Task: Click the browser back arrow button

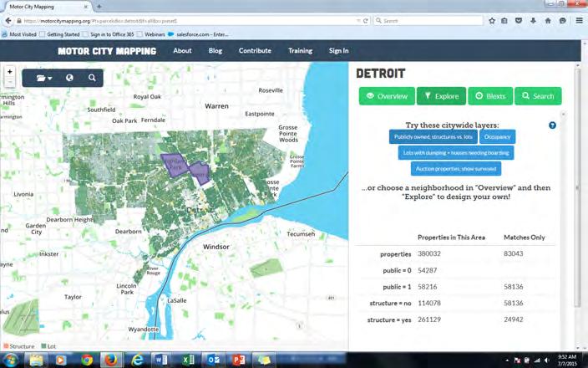Action: pyautogui.click(x=8, y=21)
